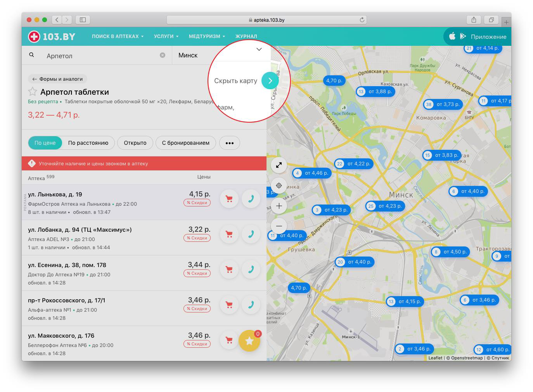
Task: Locate my position on map
Action: coord(279,186)
